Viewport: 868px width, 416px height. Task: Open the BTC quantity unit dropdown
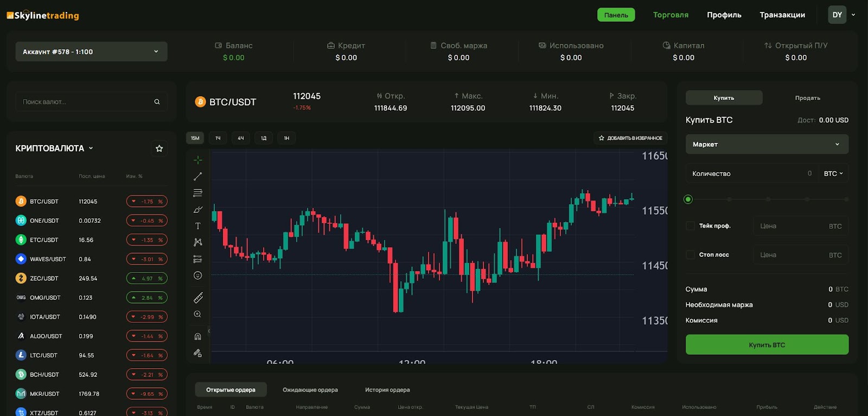click(x=833, y=173)
